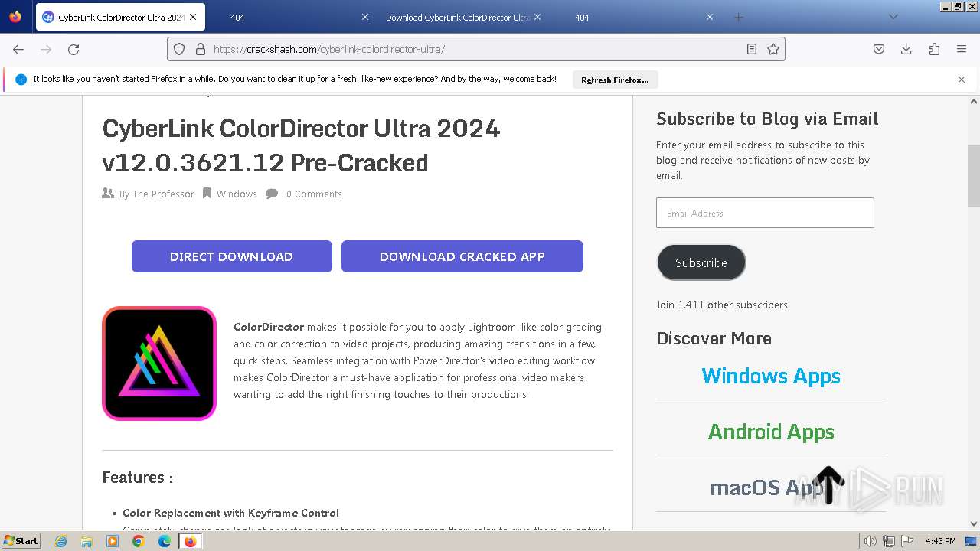Bookmark this page with the star icon
This screenshot has height=551, width=980.
773,49
